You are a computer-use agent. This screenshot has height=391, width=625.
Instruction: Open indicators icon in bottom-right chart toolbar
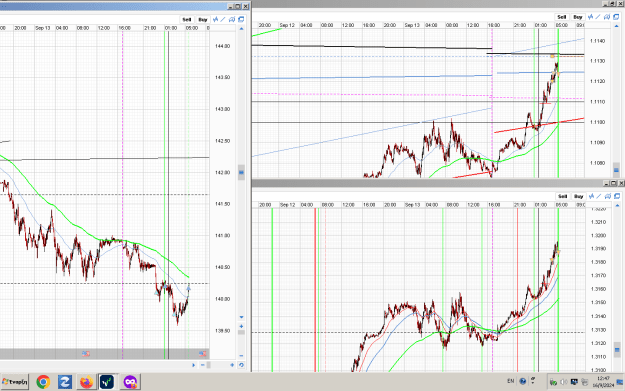[591, 196]
